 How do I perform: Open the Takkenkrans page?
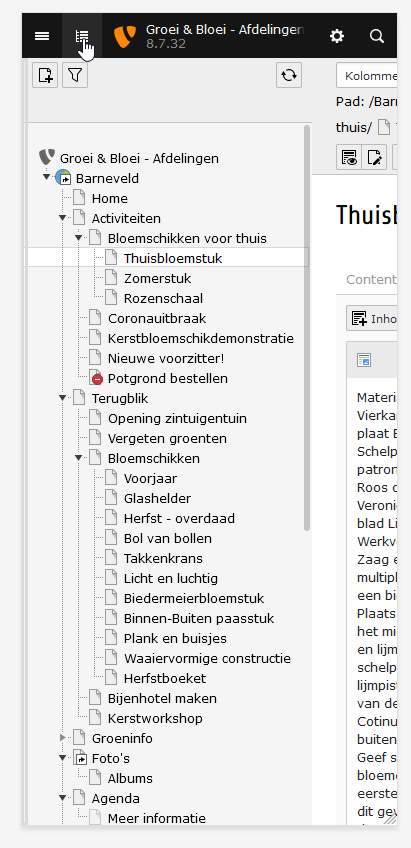163,558
